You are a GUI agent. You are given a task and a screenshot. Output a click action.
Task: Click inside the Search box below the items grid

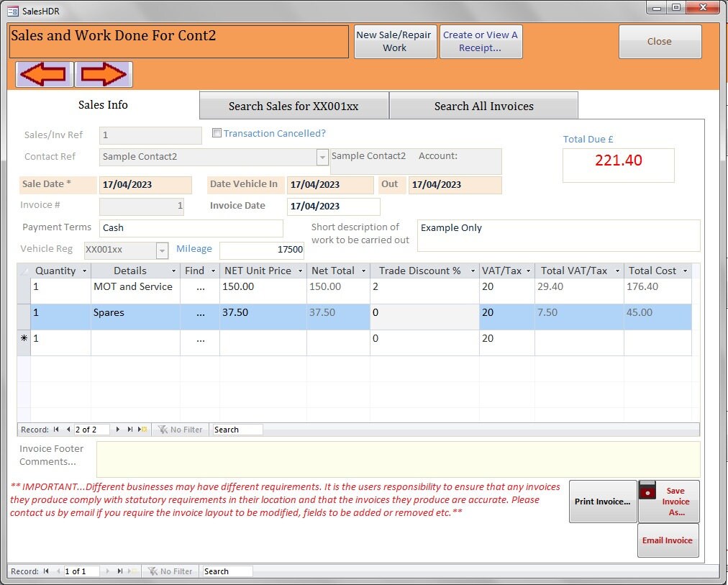point(237,430)
